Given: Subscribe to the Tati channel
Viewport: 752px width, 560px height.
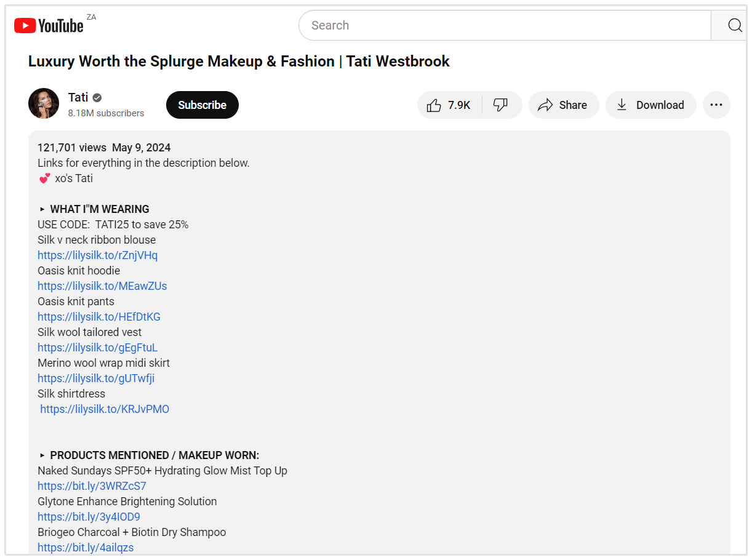Looking at the screenshot, I should pos(202,105).
